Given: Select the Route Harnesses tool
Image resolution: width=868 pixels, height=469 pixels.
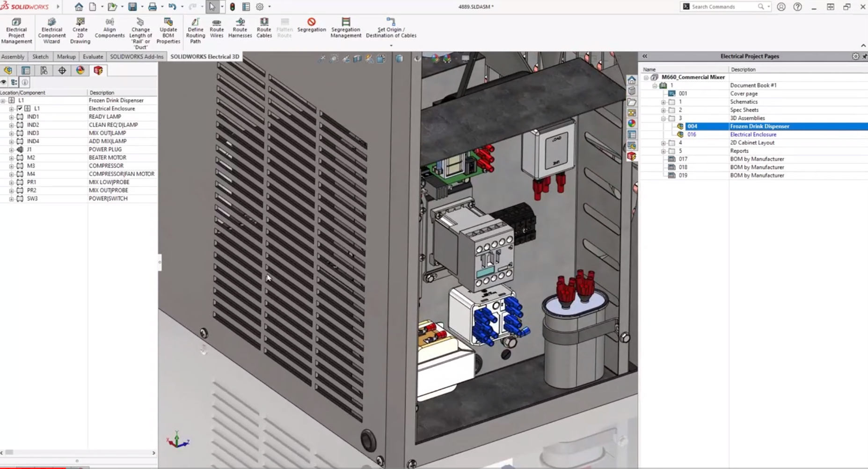Looking at the screenshot, I should pos(240,28).
